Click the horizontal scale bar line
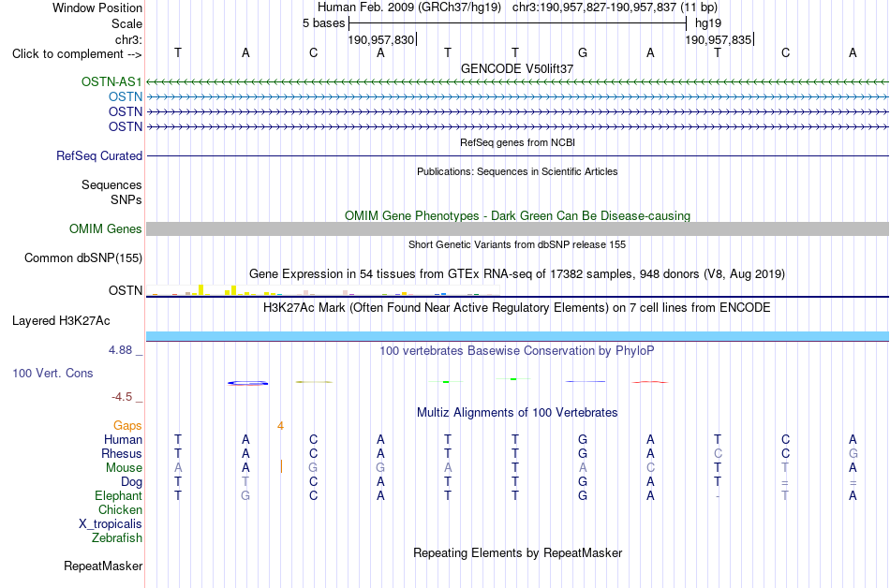Screen dimensions: 890x588 pos(518,23)
